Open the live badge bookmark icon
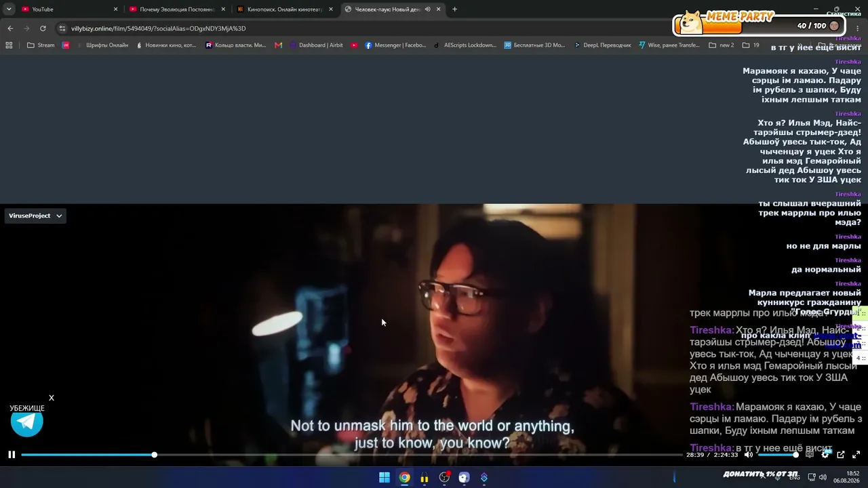868x488 pixels. coord(66,45)
